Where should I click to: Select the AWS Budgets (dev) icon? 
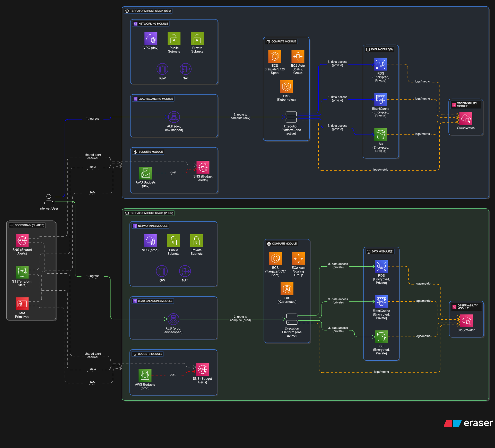[146, 173]
